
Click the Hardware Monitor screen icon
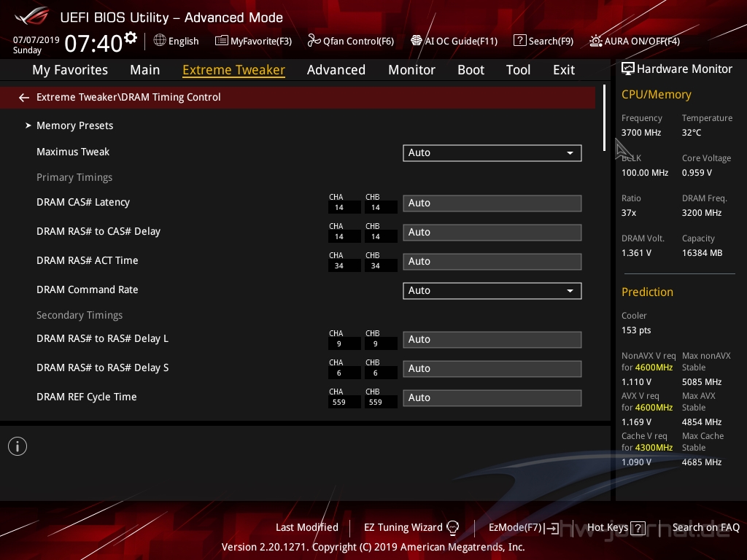click(628, 69)
